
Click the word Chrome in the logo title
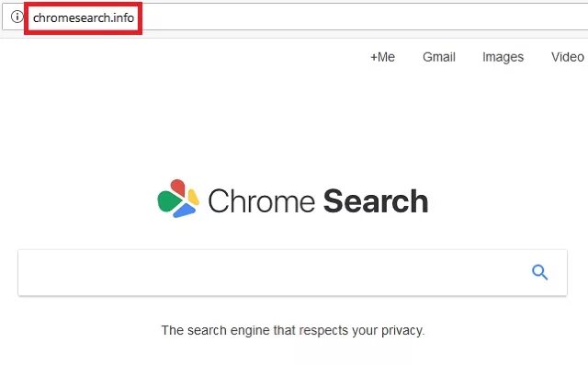tap(261, 201)
